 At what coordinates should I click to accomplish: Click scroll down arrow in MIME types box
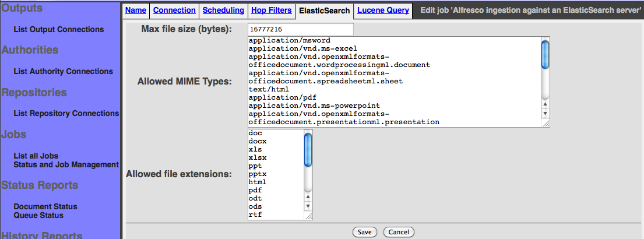pos(546,114)
